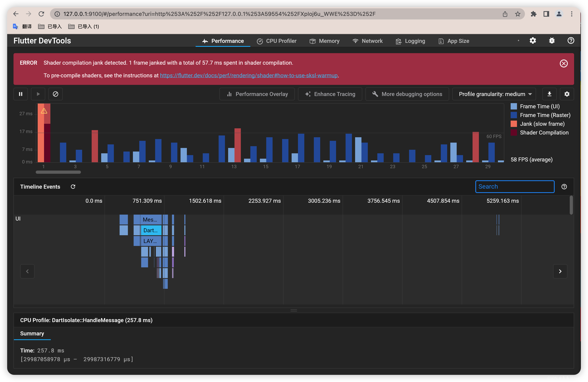Open Enhance Tracing options
This screenshot has height=382, width=588.
[x=330, y=94]
